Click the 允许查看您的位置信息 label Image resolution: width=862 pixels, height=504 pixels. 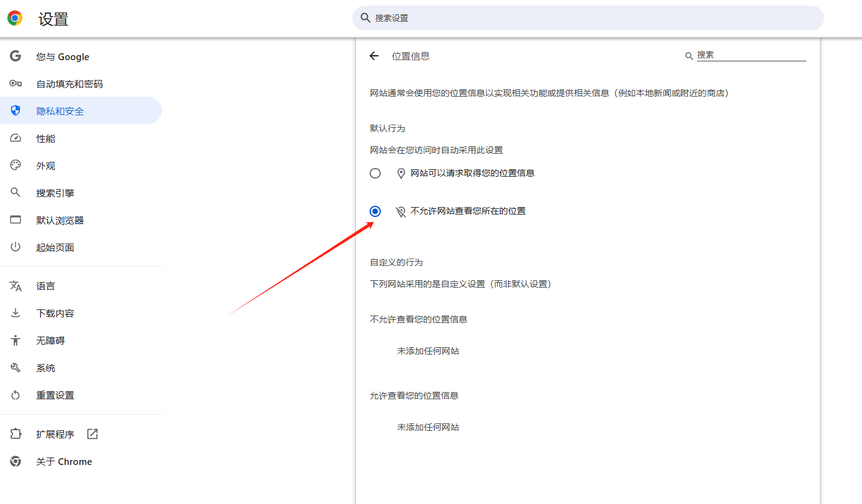tap(414, 396)
